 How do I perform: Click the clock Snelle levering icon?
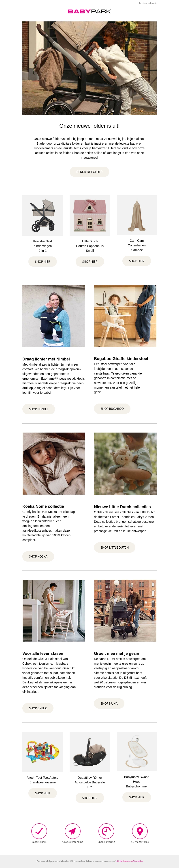[106, 831]
